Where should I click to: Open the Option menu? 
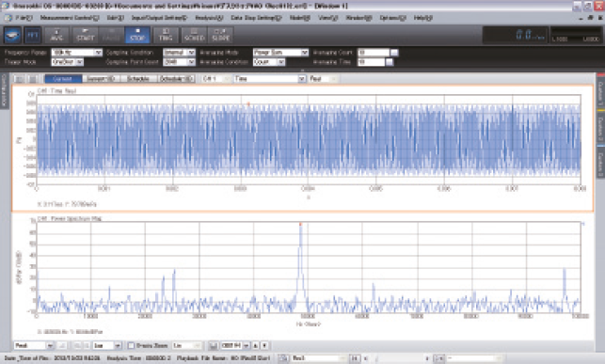pyautogui.click(x=392, y=18)
